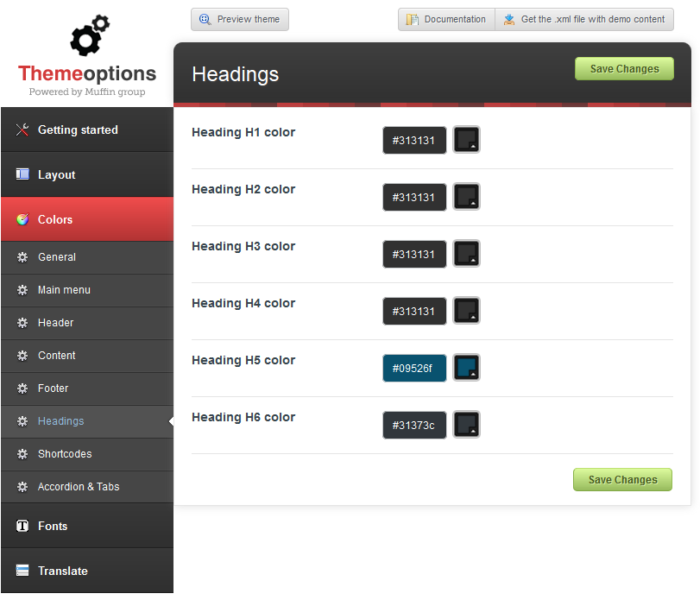Viewport: 700px width, 600px height.
Task: Click the Preview theme button
Action: tap(240, 19)
